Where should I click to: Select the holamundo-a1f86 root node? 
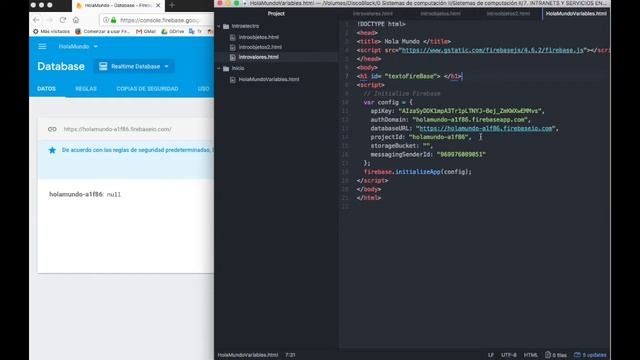pos(76,194)
